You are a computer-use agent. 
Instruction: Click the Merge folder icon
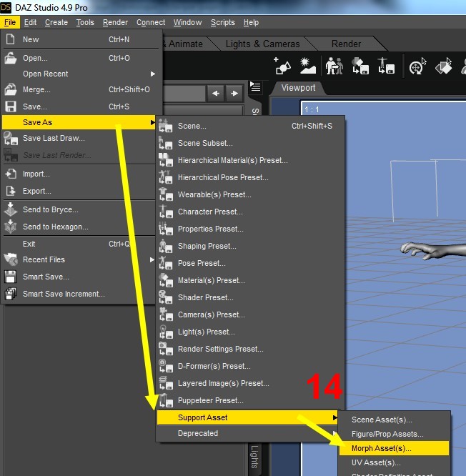pyautogui.click(x=10, y=89)
